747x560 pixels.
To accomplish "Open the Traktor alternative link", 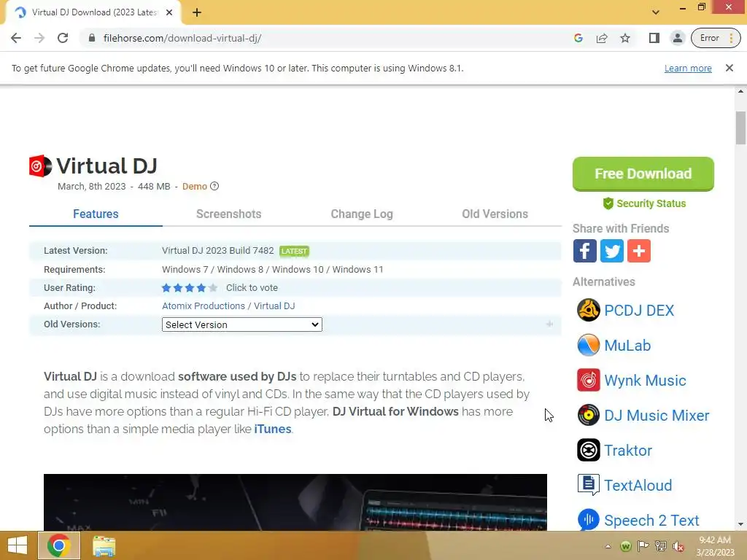I will (x=628, y=451).
